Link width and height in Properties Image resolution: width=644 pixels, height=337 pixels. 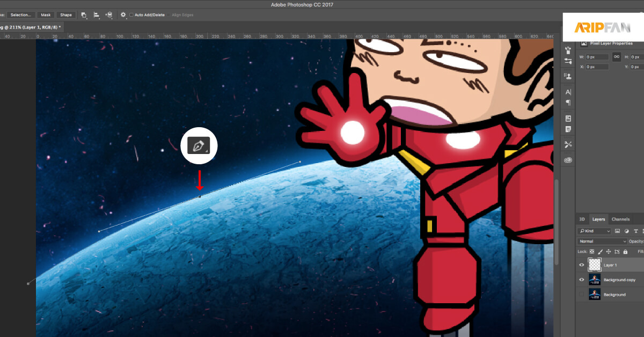point(617,57)
